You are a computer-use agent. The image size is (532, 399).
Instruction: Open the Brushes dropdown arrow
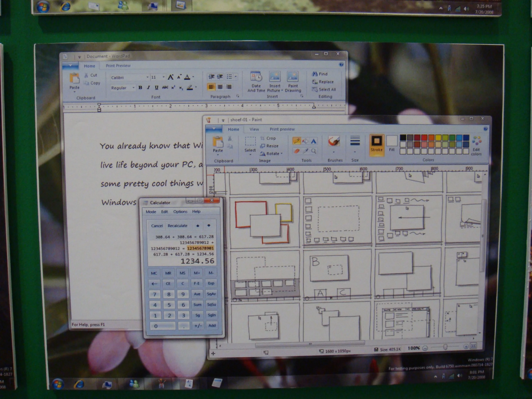[334, 152]
